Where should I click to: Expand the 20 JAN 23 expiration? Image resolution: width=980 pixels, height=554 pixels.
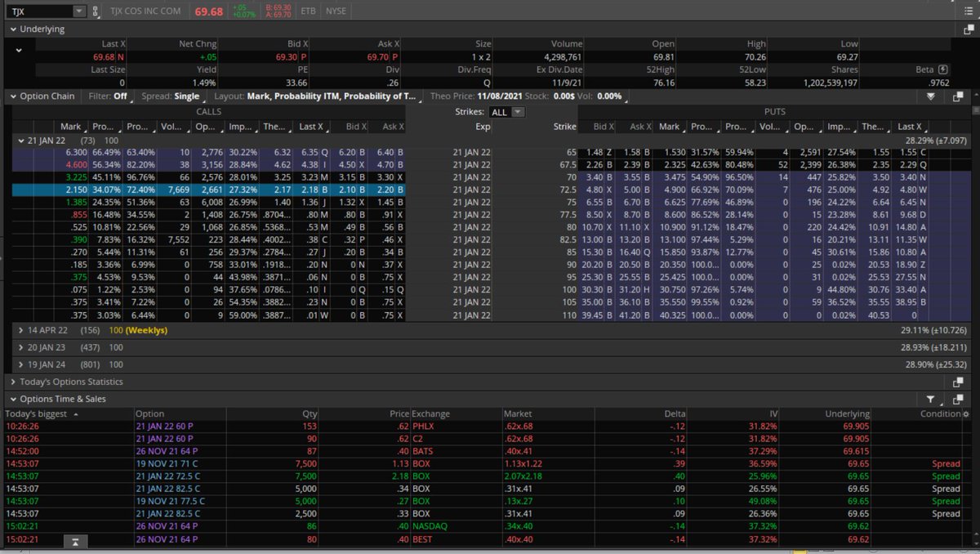click(21, 347)
